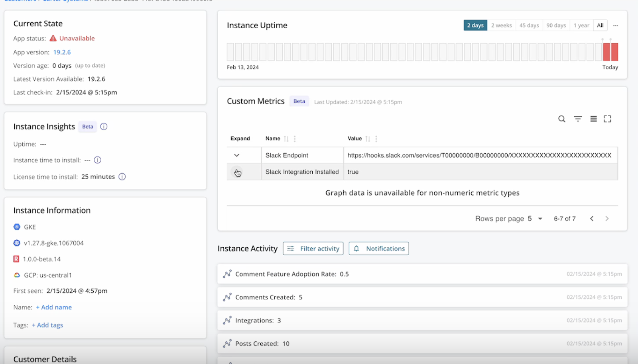Sort metrics by the Value column
638x364 pixels.
coord(367,139)
